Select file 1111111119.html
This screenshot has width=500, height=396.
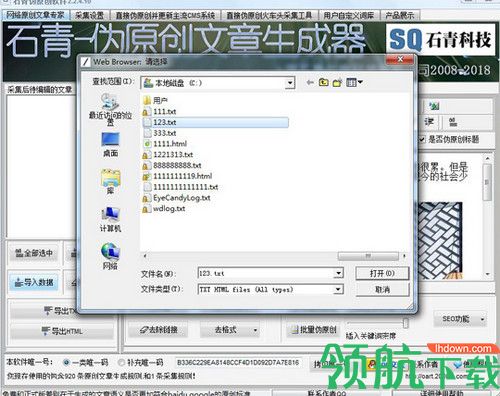point(178,176)
